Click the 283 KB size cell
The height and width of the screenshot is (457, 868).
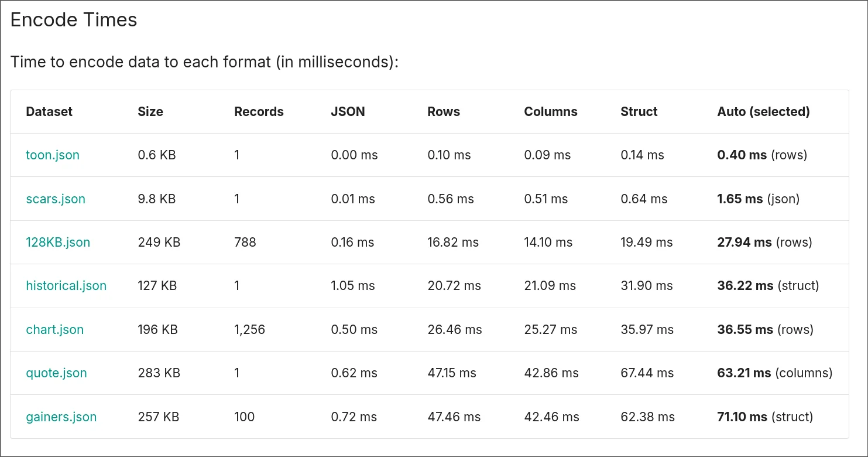159,373
